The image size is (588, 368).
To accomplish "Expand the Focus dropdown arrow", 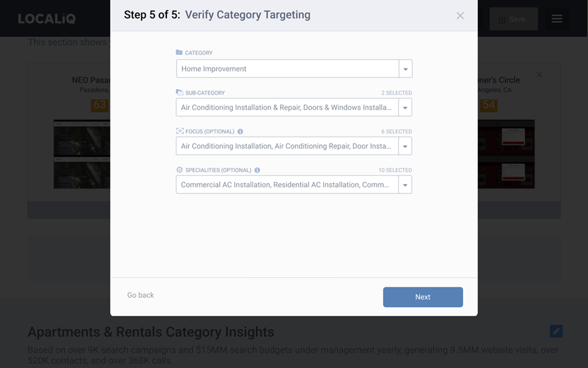I will coord(405,146).
